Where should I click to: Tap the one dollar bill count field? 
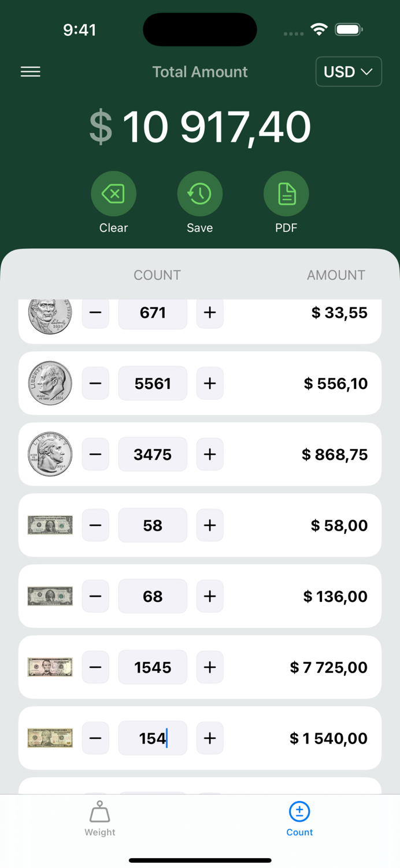[x=152, y=525]
